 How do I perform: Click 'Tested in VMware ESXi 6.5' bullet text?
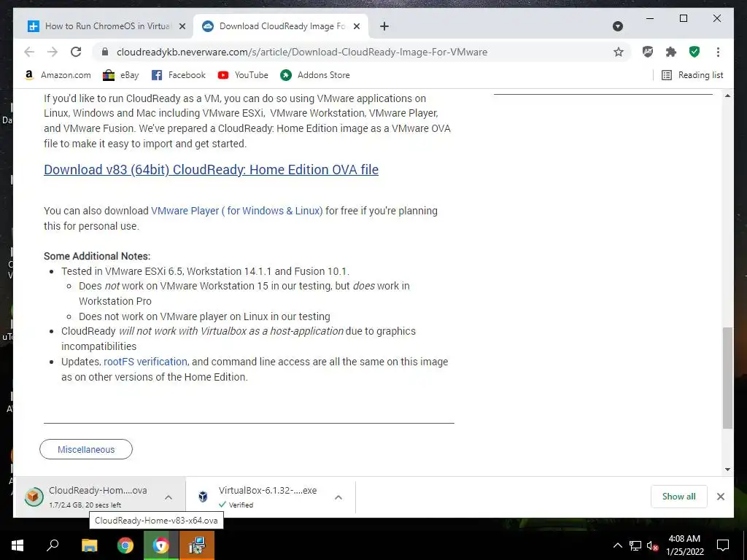click(x=205, y=271)
